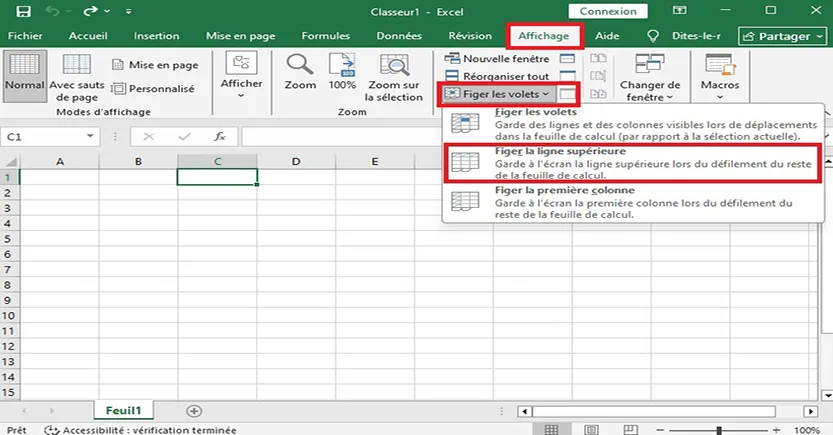Switch to the Révision tab
The image size is (833, 435).
coord(470,36)
